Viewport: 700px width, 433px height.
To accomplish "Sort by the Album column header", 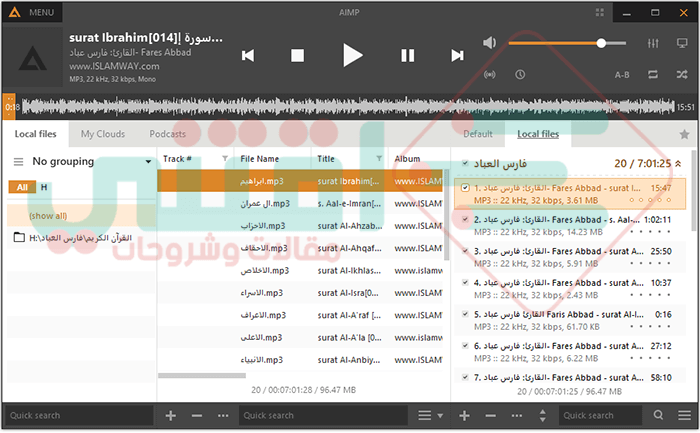I will click(x=407, y=159).
